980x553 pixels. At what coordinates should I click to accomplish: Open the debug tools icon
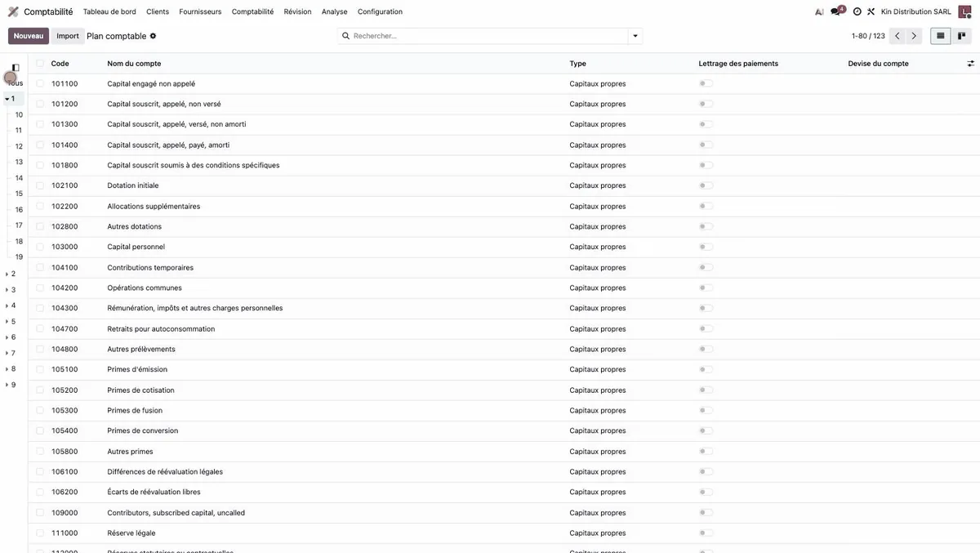click(x=871, y=11)
